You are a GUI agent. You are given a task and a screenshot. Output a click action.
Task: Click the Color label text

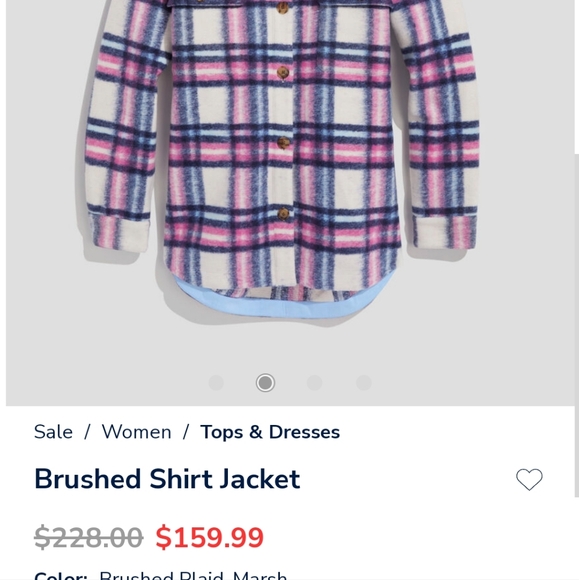(x=61, y=576)
